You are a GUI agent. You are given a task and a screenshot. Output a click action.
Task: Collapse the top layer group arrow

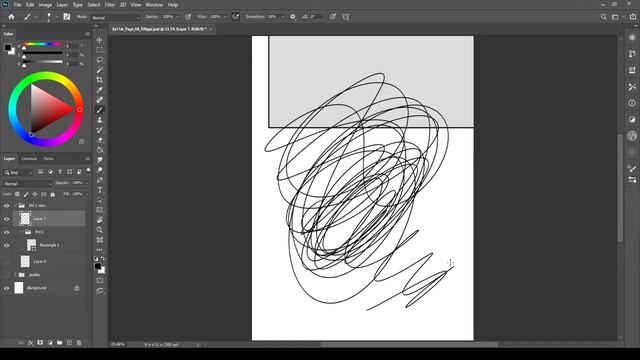click(15, 206)
